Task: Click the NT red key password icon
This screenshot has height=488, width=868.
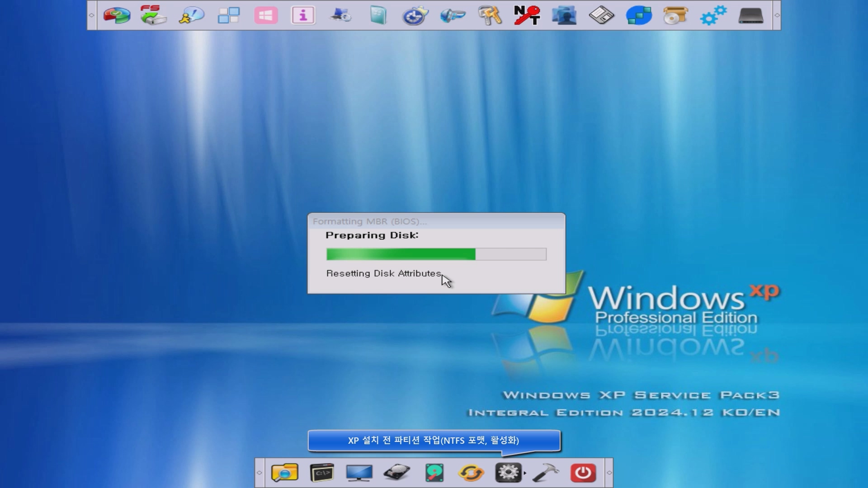Action: (527, 15)
